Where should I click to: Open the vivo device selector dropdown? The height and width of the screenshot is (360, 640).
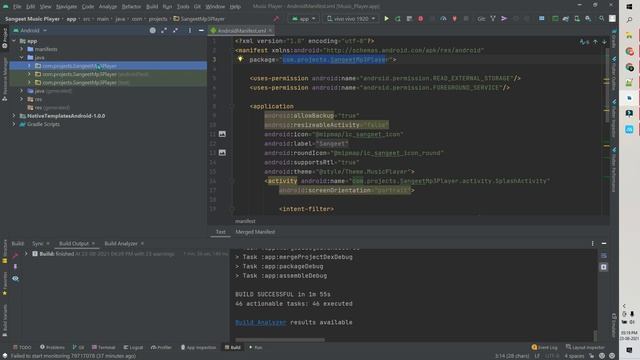point(351,19)
